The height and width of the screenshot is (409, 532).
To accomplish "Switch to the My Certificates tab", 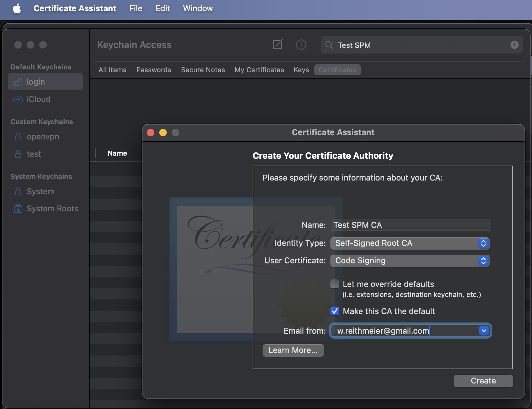I will (x=259, y=70).
